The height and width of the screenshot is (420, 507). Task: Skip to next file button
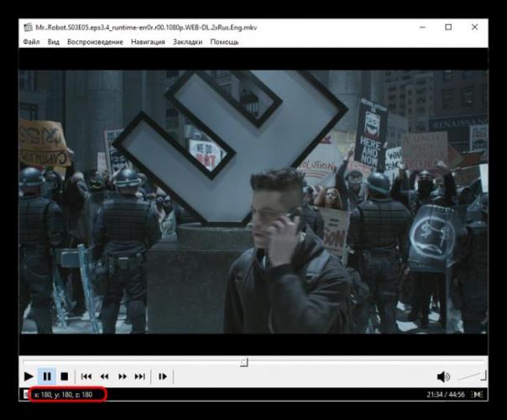pos(139,376)
